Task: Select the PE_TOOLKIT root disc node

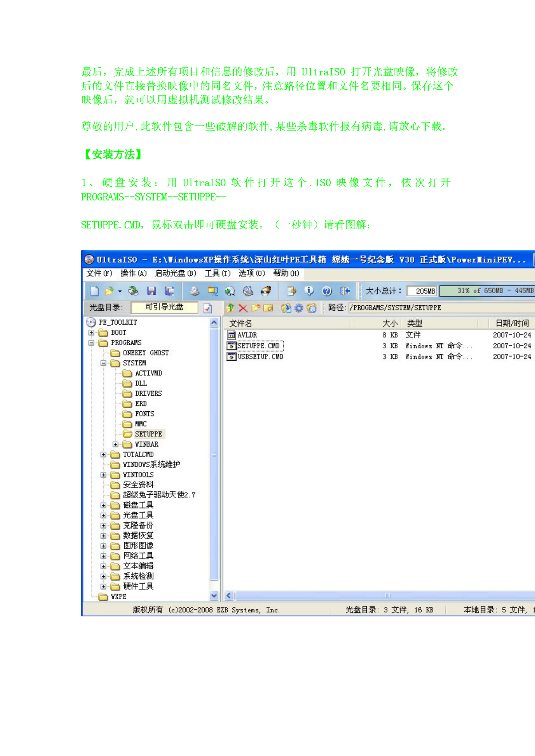Action: coord(112,322)
